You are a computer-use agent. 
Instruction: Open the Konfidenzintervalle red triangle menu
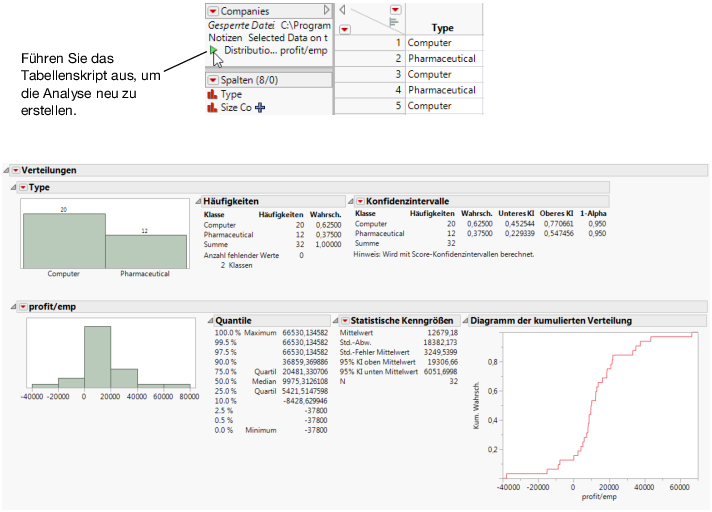point(358,201)
